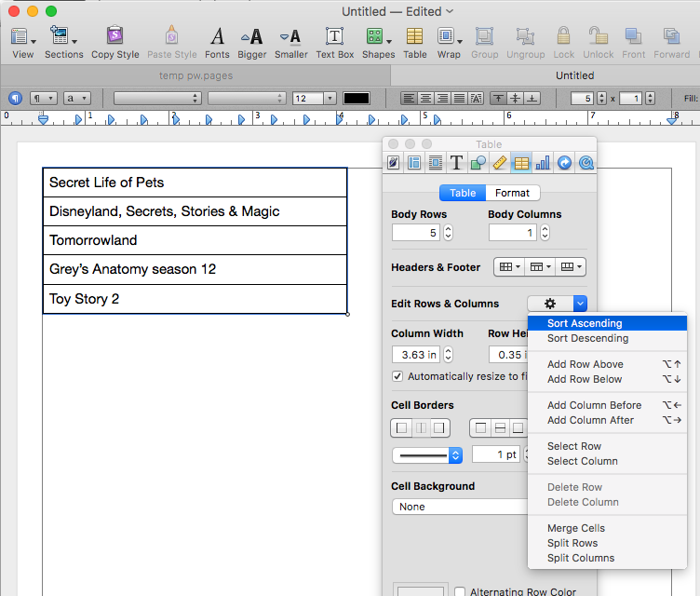Justify text in format bar
This screenshot has width=700, height=596.
[x=459, y=98]
